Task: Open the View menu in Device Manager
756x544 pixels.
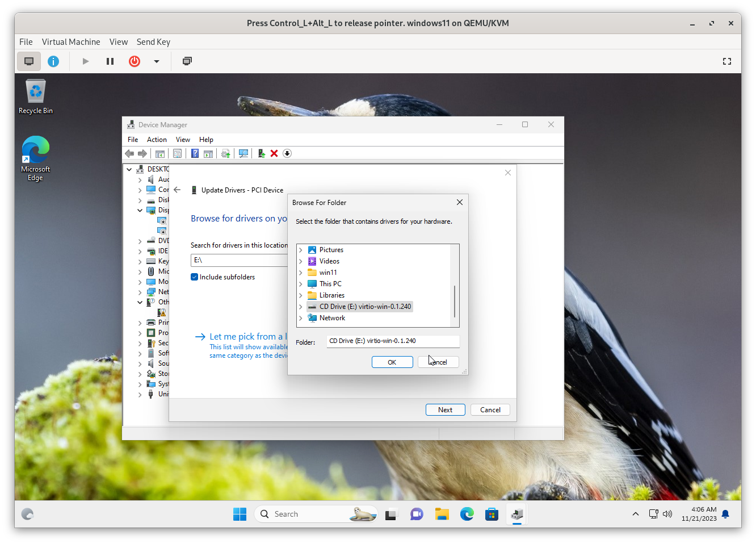Action: [x=183, y=140]
